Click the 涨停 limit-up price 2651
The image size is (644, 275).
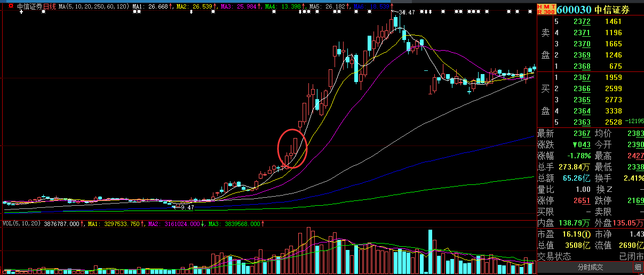point(582,200)
